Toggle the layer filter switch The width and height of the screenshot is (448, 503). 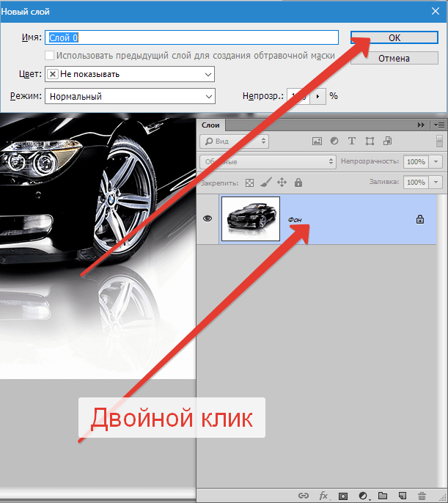coord(439,141)
